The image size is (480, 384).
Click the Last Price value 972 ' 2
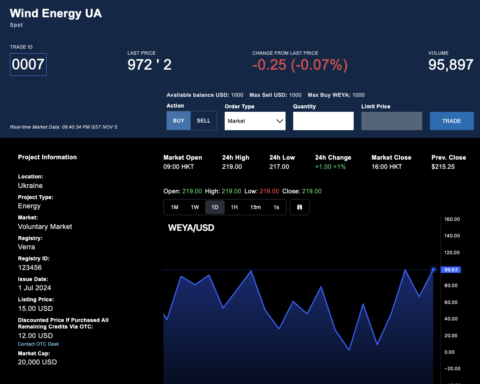(x=149, y=65)
